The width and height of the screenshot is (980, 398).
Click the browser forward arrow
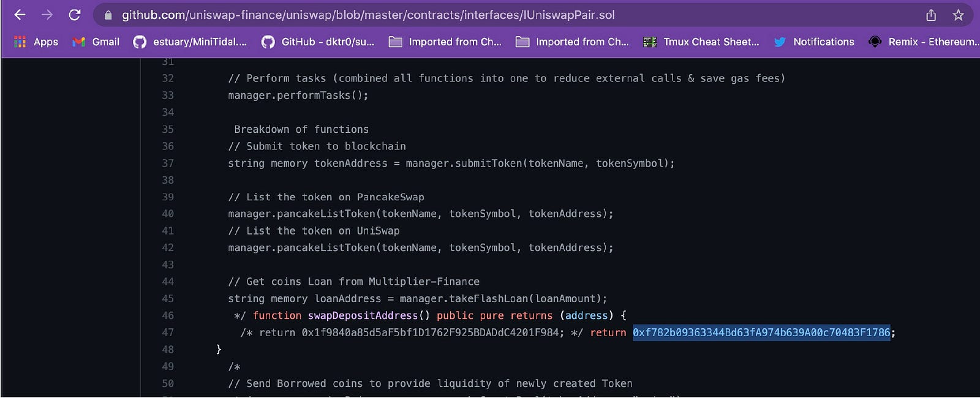click(47, 15)
